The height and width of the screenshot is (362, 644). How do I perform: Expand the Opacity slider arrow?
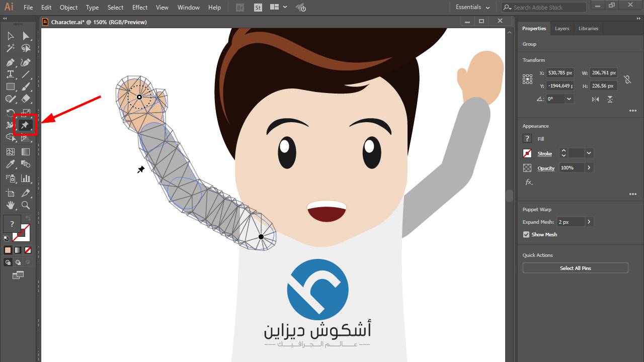pyautogui.click(x=589, y=168)
